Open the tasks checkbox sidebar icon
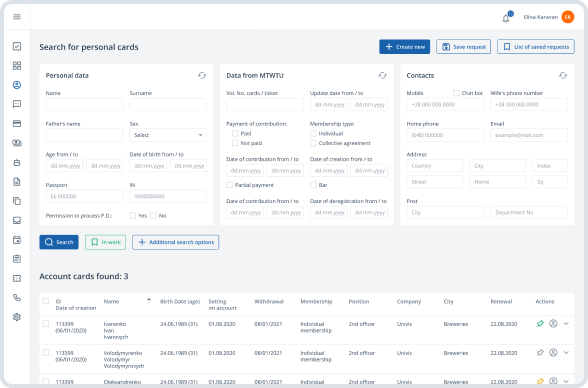This screenshot has width=588, height=388. click(17, 46)
